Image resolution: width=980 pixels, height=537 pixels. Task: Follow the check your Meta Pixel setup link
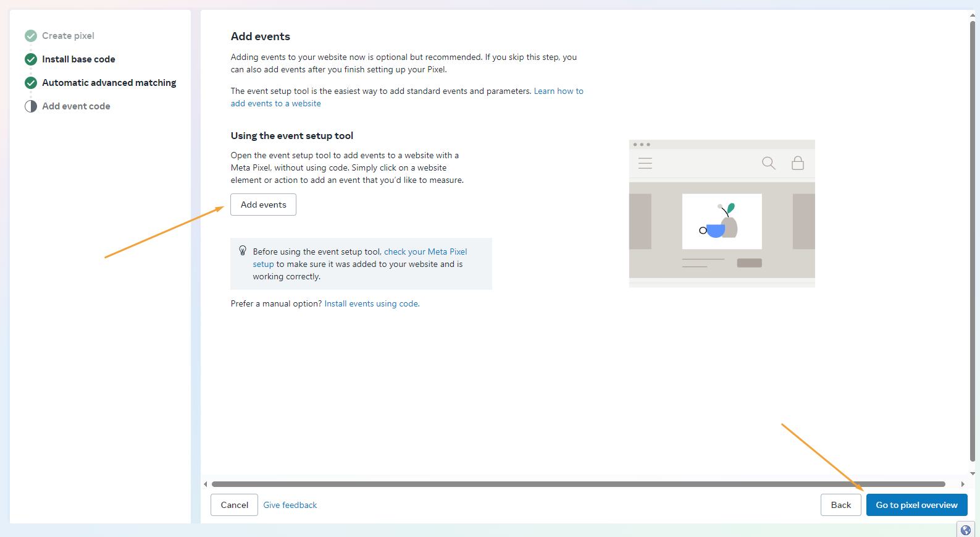tap(425, 252)
